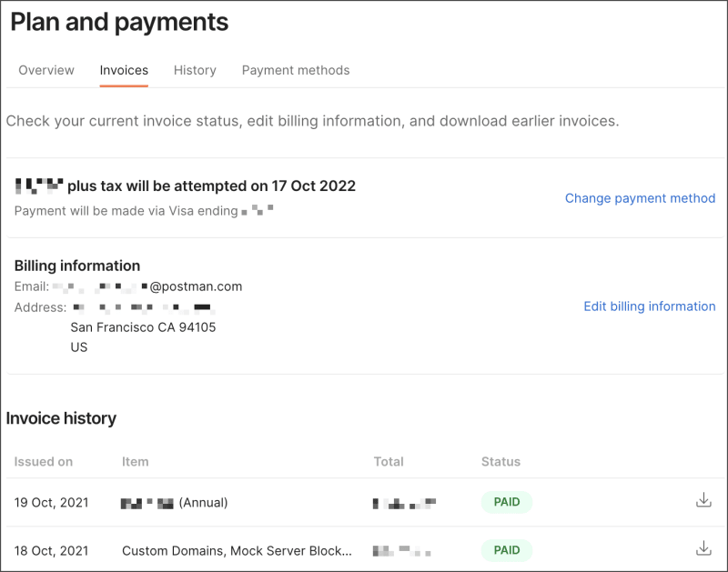728x572 pixels.
Task: Select the 19 Oct, 2021 issue date
Action: (x=52, y=502)
